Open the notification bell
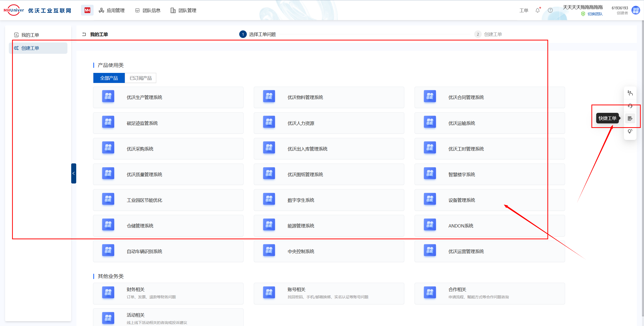 click(x=538, y=10)
